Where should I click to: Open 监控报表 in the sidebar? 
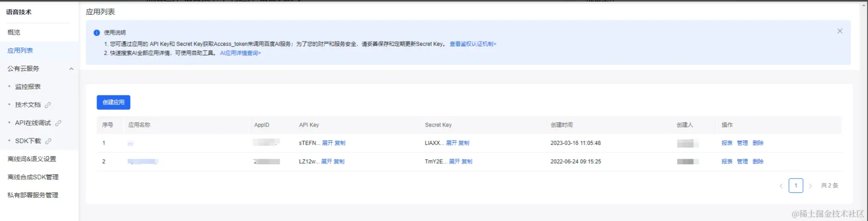click(x=28, y=86)
